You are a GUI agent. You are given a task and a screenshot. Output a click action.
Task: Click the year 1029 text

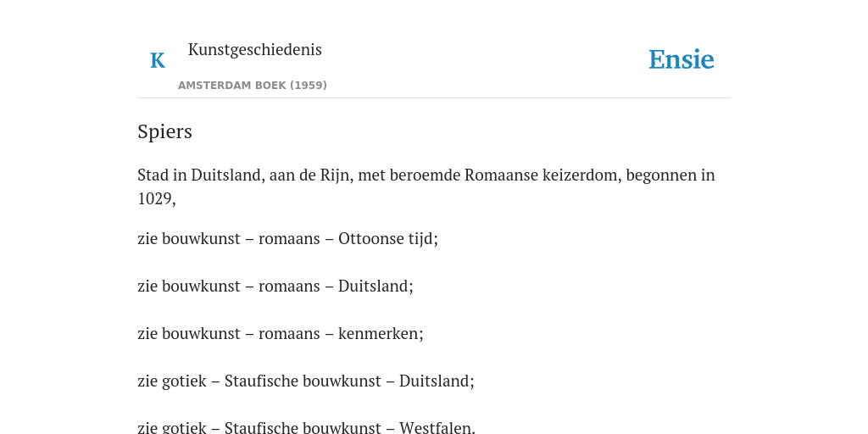(x=155, y=198)
